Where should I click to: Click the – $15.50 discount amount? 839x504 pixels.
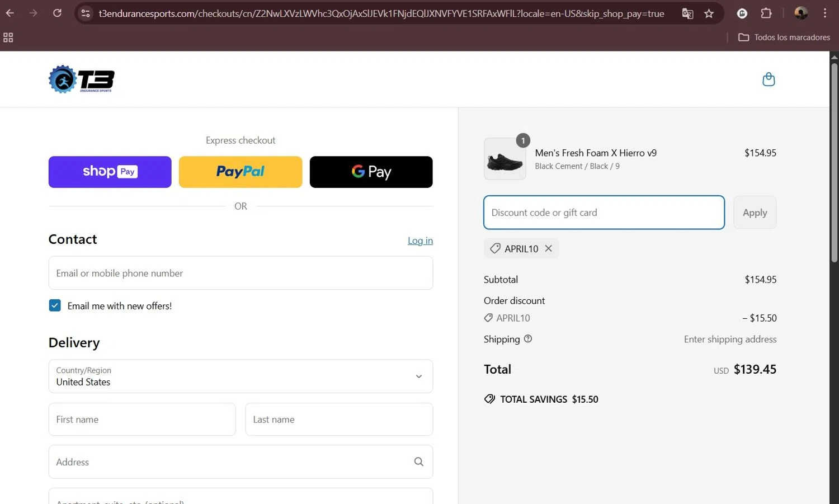[x=759, y=318]
